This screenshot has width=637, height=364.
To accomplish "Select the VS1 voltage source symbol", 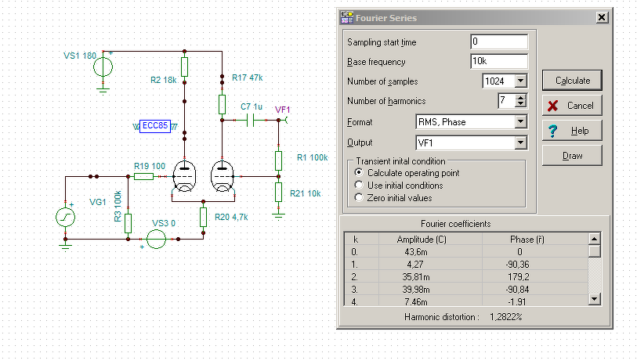I will 103,67.
